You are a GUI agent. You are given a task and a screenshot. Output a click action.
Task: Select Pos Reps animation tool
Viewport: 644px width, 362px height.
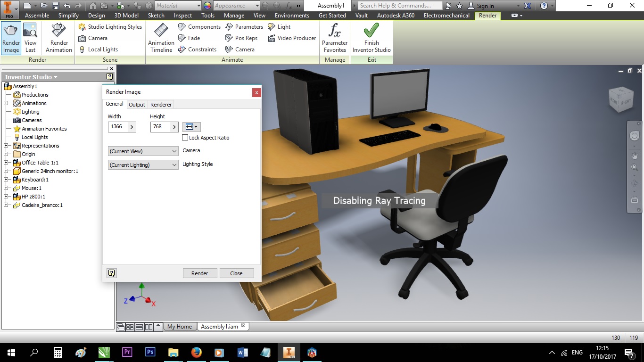241,38
